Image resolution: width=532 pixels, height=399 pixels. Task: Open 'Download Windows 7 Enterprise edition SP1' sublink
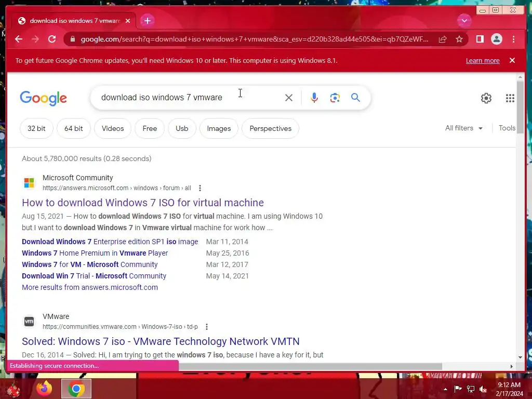pyautogui.click(x=110, y=242)
